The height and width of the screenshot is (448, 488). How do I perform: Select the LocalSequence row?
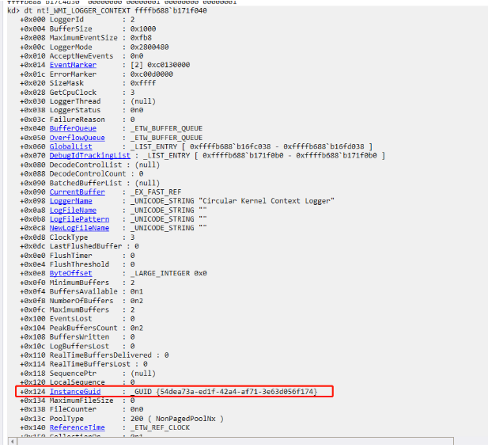78,382
